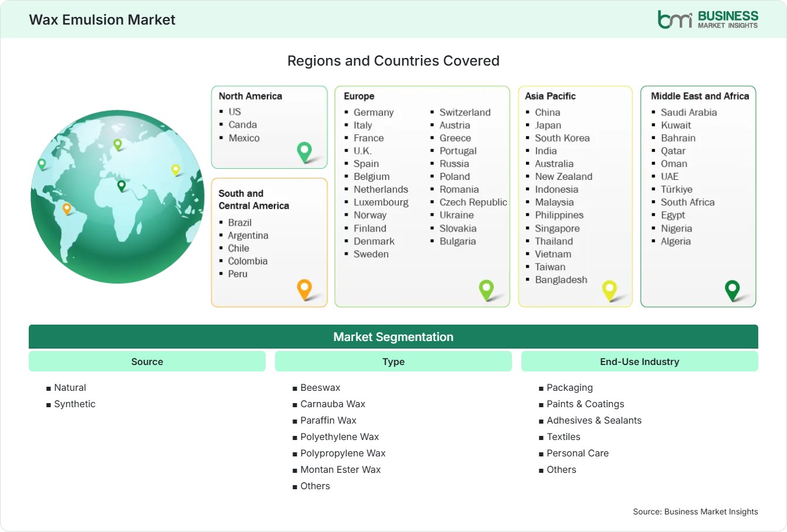Image resolution: width=787 pixels, height=532 pixels.
Task: Click 'Sweden' in Europe list
Action: click(x=371, y=254)
